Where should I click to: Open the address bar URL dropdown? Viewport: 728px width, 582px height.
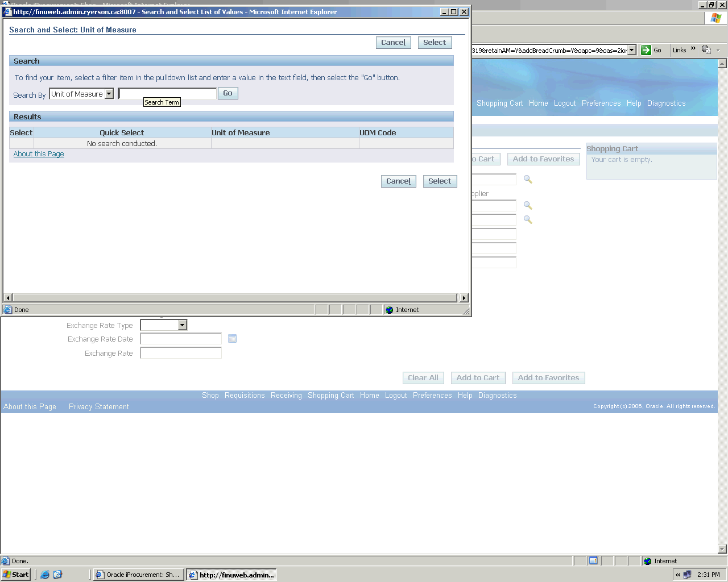click(x=631, y=50)
